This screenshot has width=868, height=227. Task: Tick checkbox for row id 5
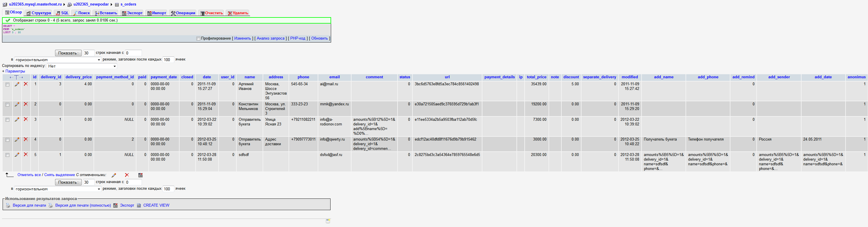tap(7, 155)
